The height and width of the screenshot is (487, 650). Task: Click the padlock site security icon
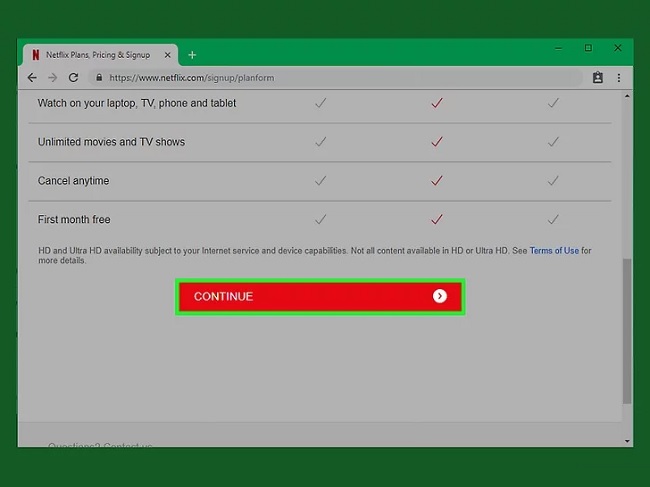tap(98, 77)
